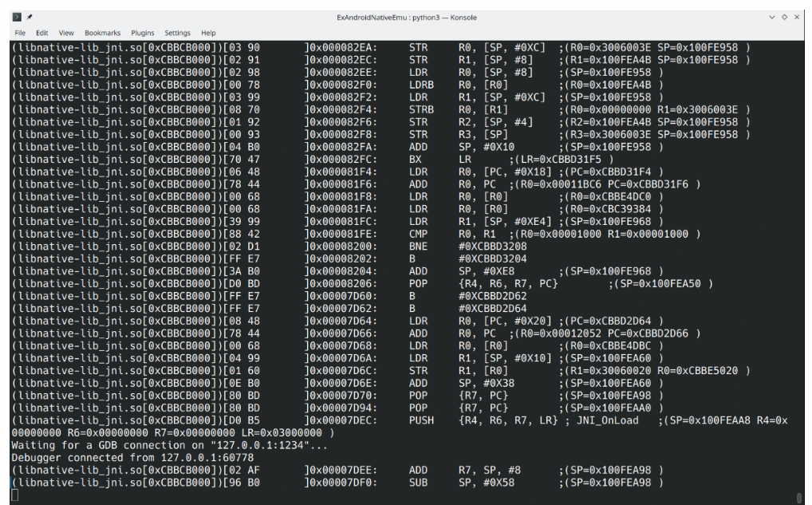Viewport: 812px width, 505px height.
Task: Click the Konsole terminal icon in title bar
Action: pyautogui.click(x=17, y=17)
